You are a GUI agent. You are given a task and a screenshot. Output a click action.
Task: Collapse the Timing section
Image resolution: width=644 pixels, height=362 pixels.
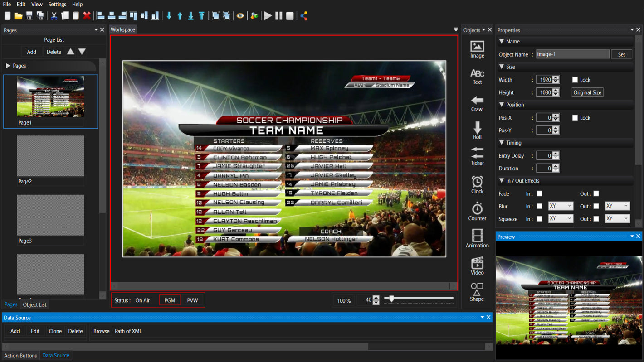[502, 143]
